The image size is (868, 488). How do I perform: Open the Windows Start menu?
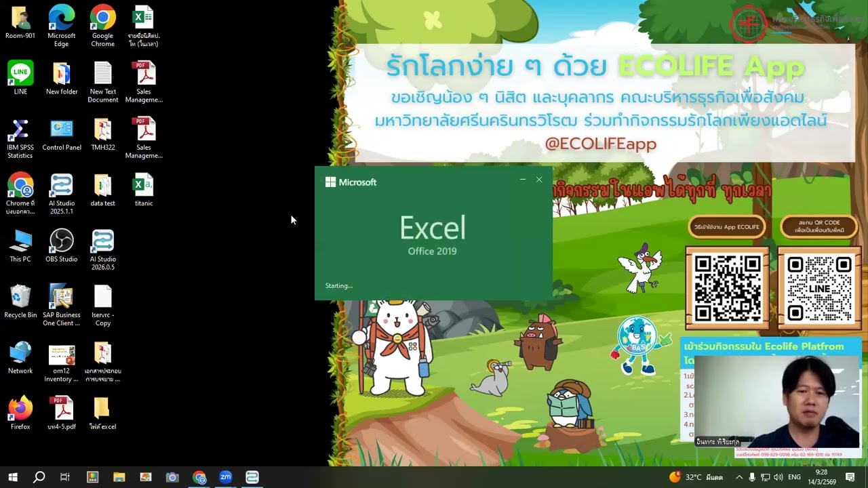tap(13, 477)
